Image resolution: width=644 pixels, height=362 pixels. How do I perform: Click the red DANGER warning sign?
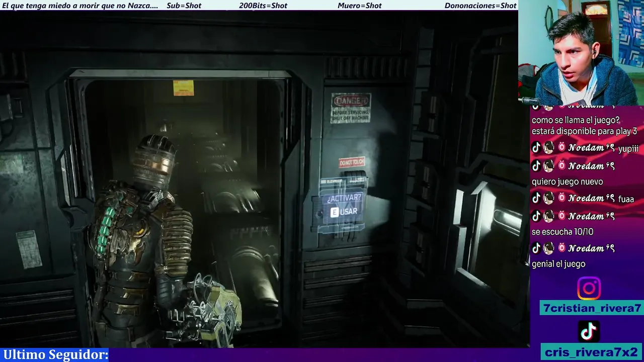(x=351, y=108)
